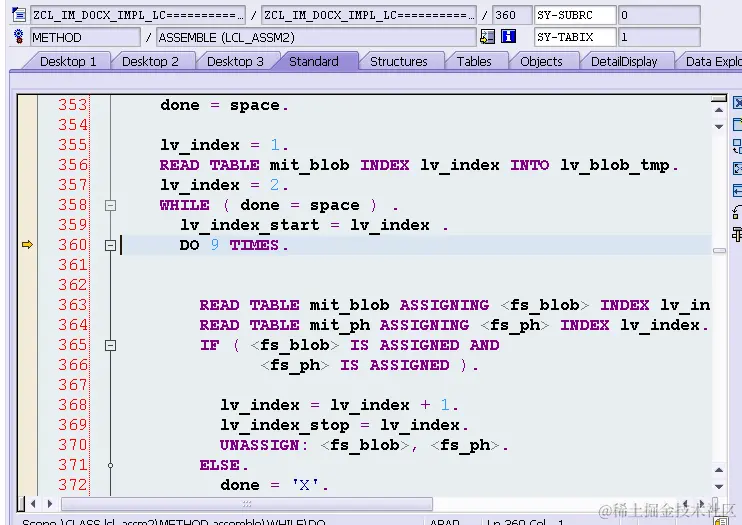742x525 pixels.
Task: Click the SY-TABIX value field showing 1
Action: (659, 37)
